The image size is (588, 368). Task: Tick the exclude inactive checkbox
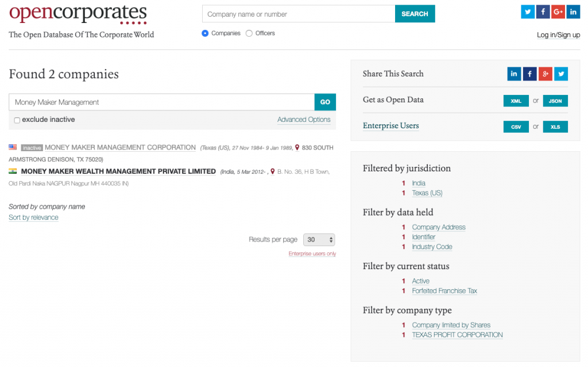click(17, 120)
